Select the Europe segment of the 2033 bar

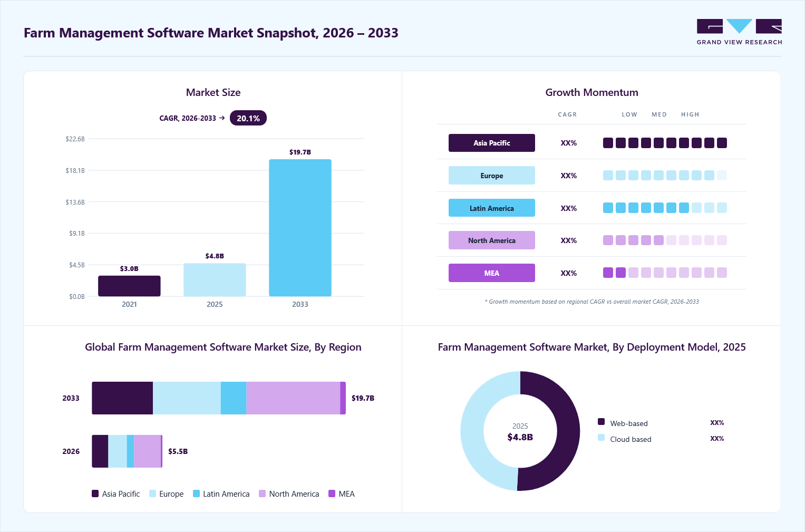(x=187, y=398)
